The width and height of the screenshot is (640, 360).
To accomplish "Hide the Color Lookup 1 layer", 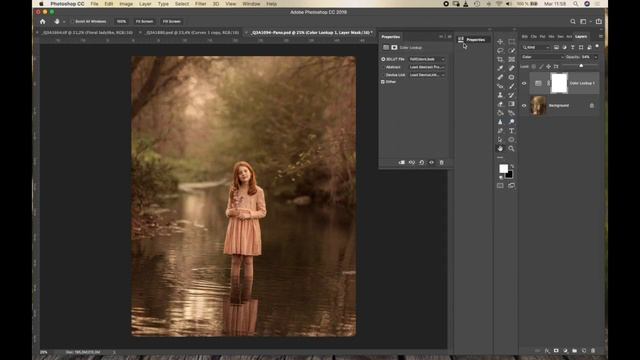I will coord(524,83).
